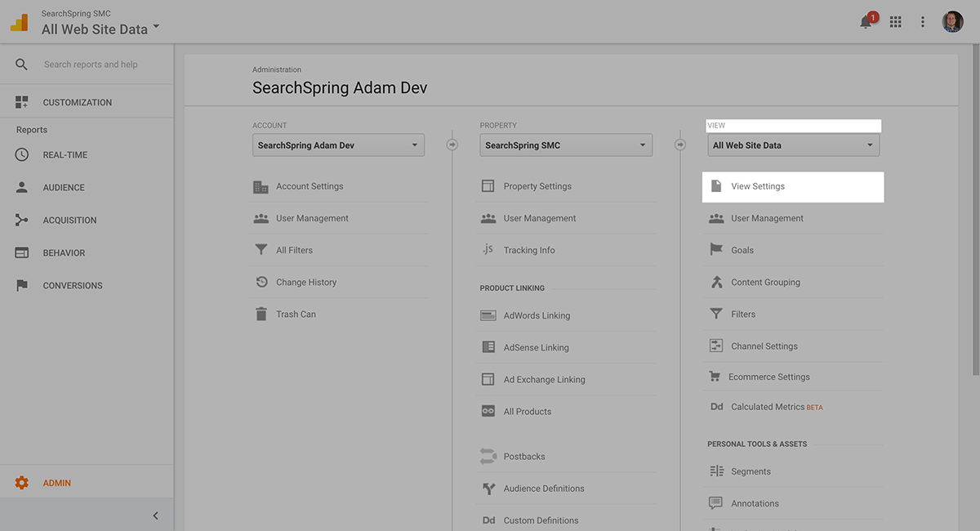Go to the Admin section
The width and height of the screenshot is (980, 531).
coord(56,483)
